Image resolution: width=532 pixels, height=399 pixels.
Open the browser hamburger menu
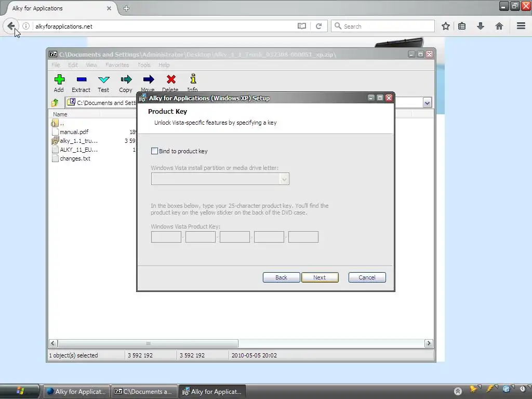(521, 26)
